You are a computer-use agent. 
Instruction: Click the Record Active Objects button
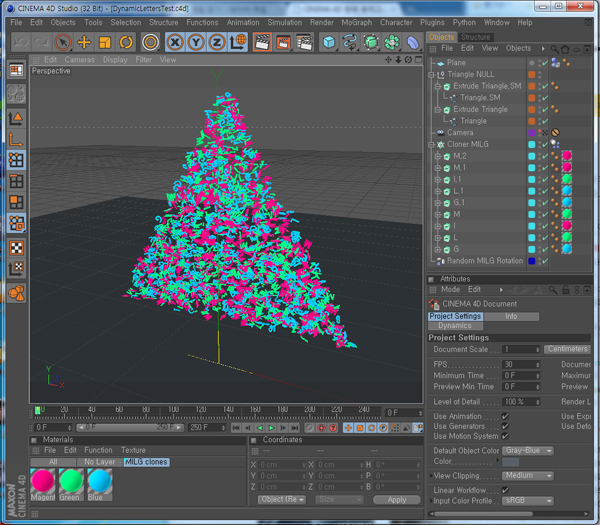[309, 428]
